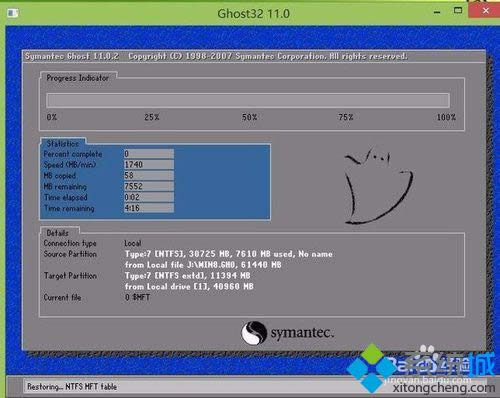
Task: Click the current file value '0 $MFT'
Action: [137, 297]
